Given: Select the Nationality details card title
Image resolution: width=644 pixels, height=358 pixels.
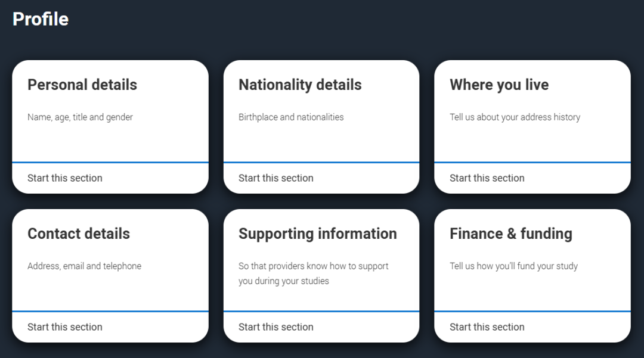Looking at the screenshot, I should click(x=300, y=85).
